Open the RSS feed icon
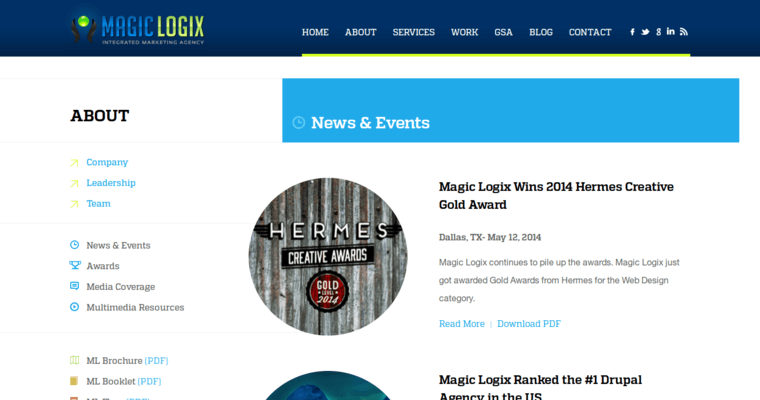The width and height of the screenshot is (760, 400). tap(684, 32)
